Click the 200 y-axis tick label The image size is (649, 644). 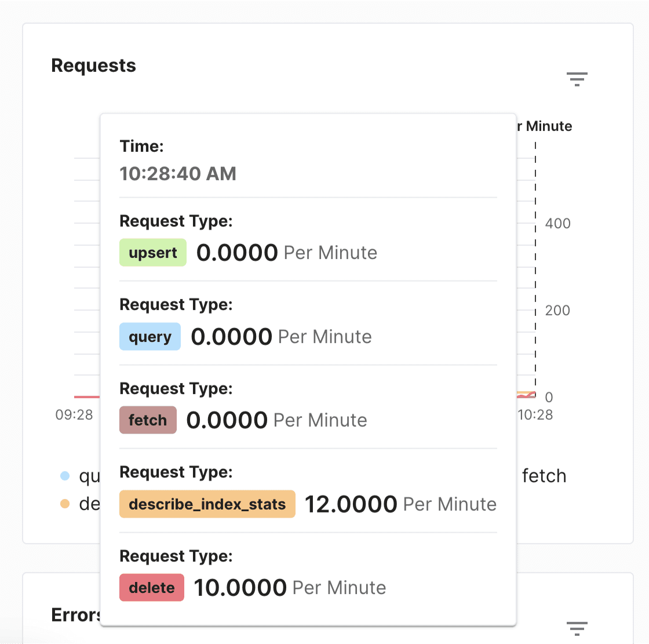point(557,310)
